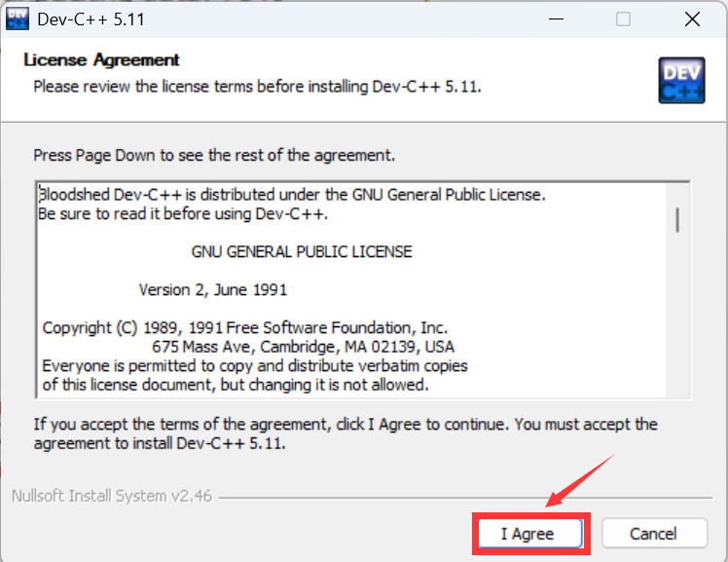Click the DEV C++ logo in header
Image resolution: width=728 pixels, height=562 pixels.
(681, 80)
